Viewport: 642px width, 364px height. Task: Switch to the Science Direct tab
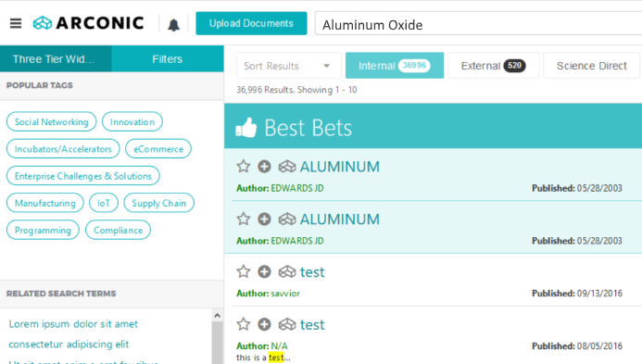tap(591, 66)
